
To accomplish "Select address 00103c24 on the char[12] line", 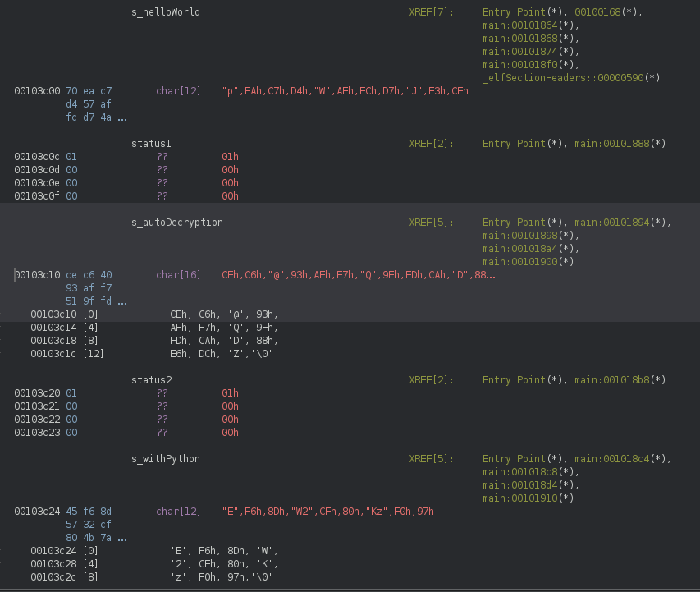I will click(x=37, y=512).
